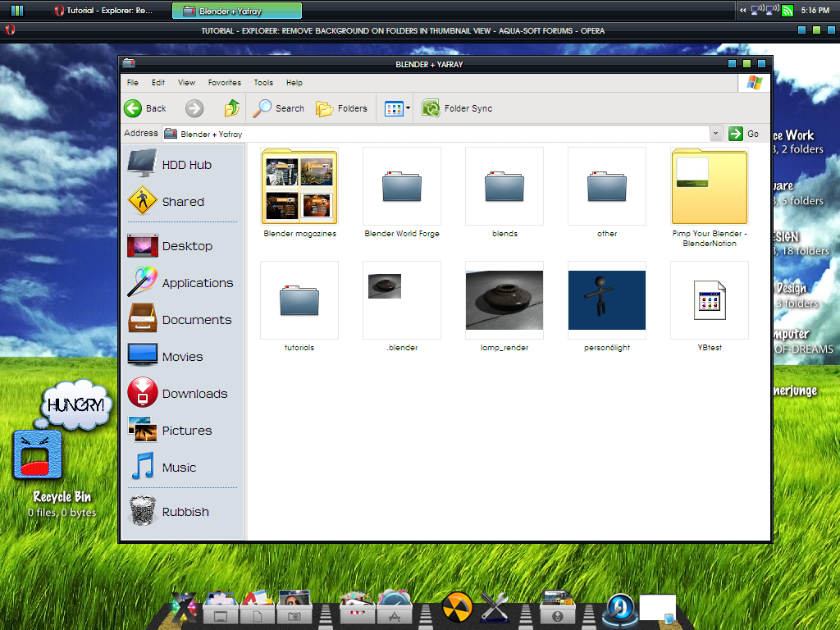Image resolution: width=840 pixels, height=630 pixels.
Task: Click Blender + Yafray taskbar button
Action: tap(237, 11)
